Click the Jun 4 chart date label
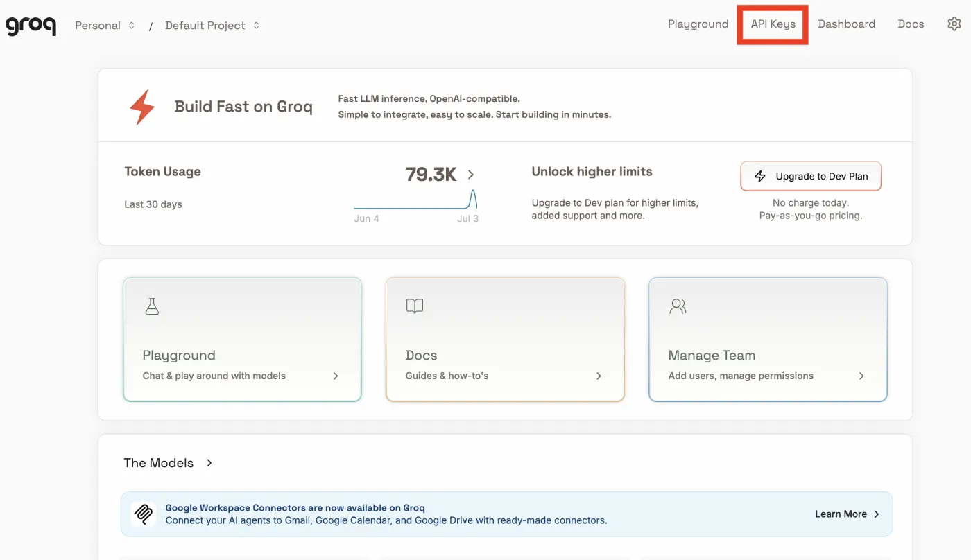Viewport: 971px width, 560px height. (x=366, y=218)
